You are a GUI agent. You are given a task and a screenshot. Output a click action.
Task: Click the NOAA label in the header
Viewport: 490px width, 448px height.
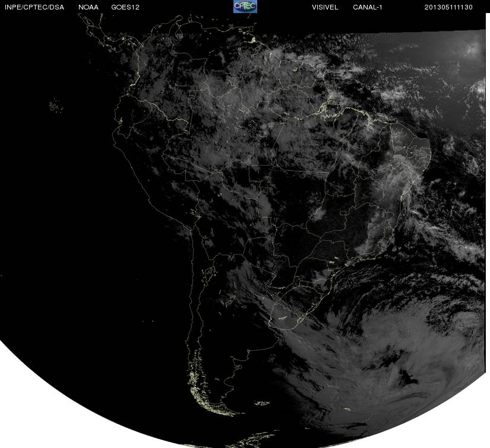coord(88,7)
